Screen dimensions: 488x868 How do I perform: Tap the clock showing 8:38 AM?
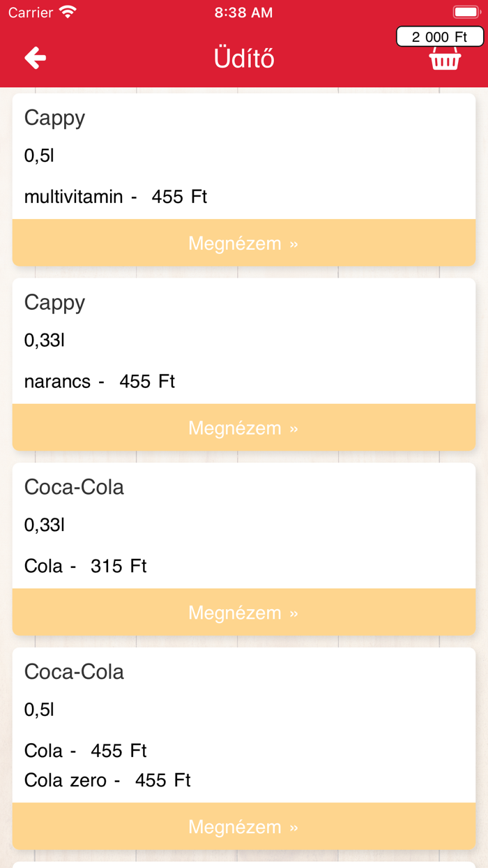243,11
